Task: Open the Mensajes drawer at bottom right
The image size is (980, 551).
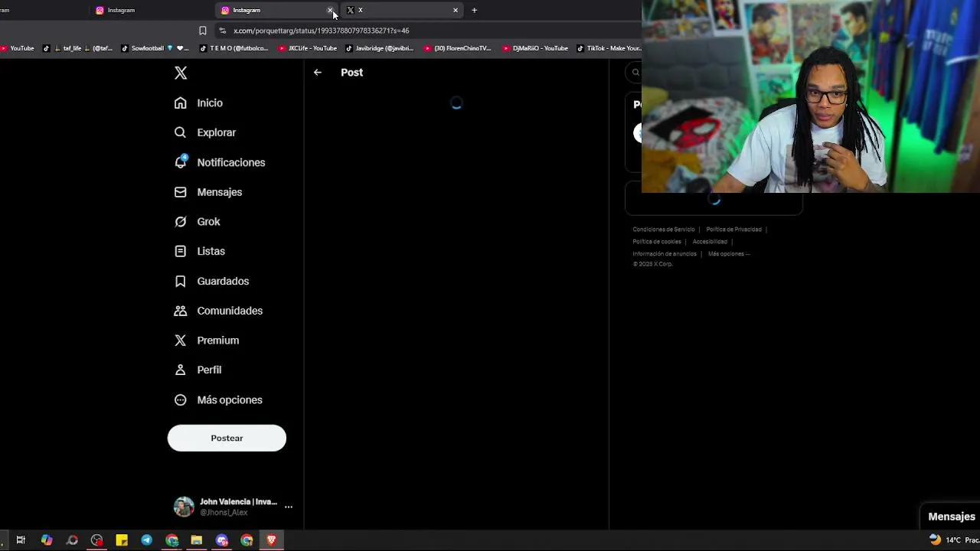Action: (952, 517)
